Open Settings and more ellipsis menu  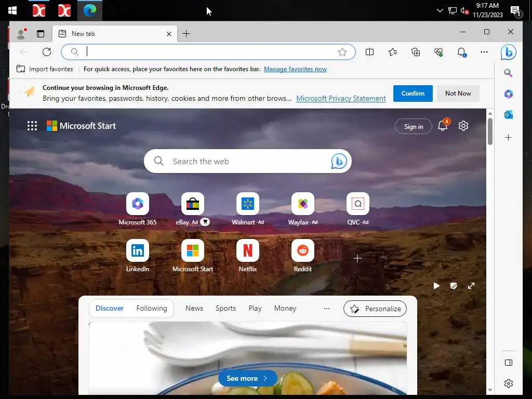tap(484, 52)
